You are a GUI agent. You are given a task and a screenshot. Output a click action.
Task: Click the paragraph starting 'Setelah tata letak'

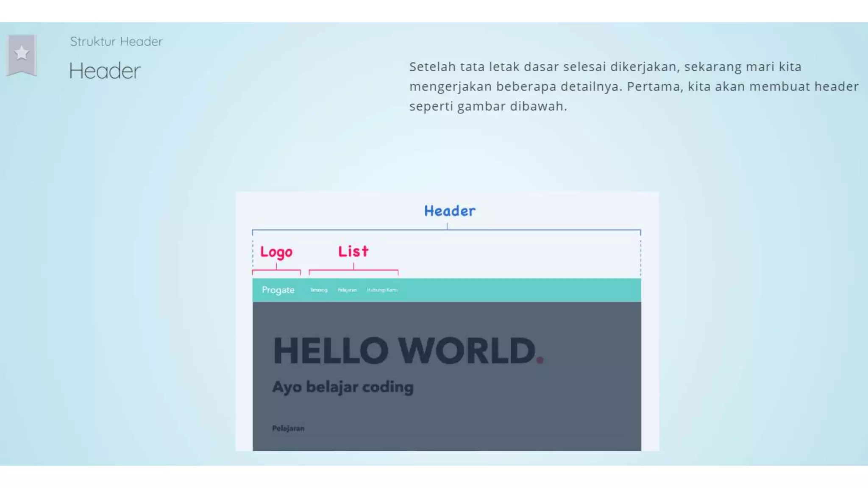(633, 86)
